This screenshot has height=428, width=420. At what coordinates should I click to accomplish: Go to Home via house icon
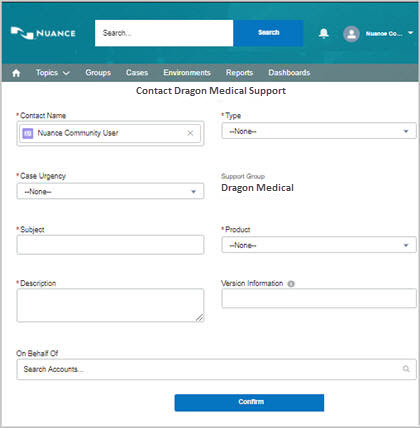[16, 73]
